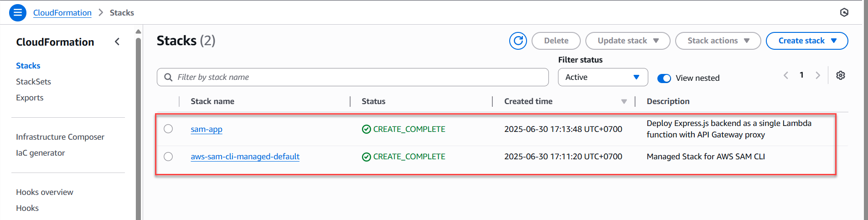The image size is (868, 220).
Task: Click sam-app status check icon
Action: click(x=366, y=129)
